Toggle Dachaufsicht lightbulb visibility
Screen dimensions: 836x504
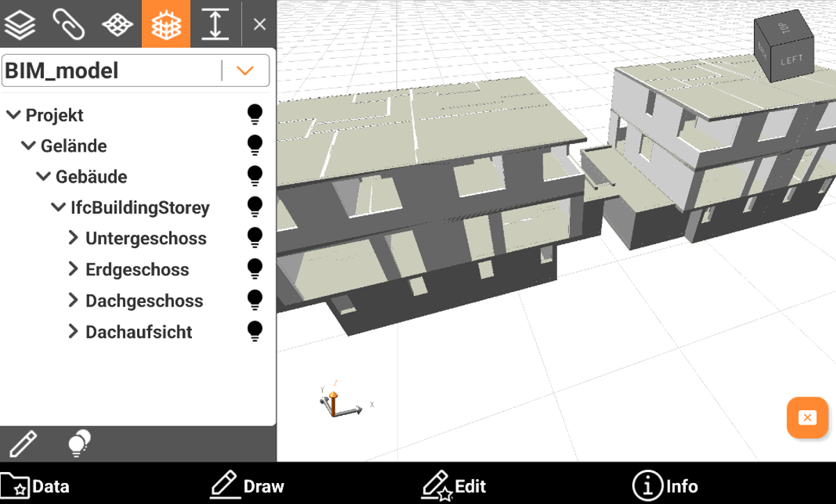tap(255, 332)
